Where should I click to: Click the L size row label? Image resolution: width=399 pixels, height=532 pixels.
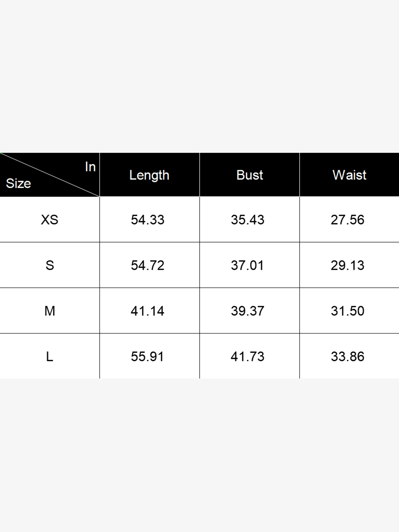[50, 356]
